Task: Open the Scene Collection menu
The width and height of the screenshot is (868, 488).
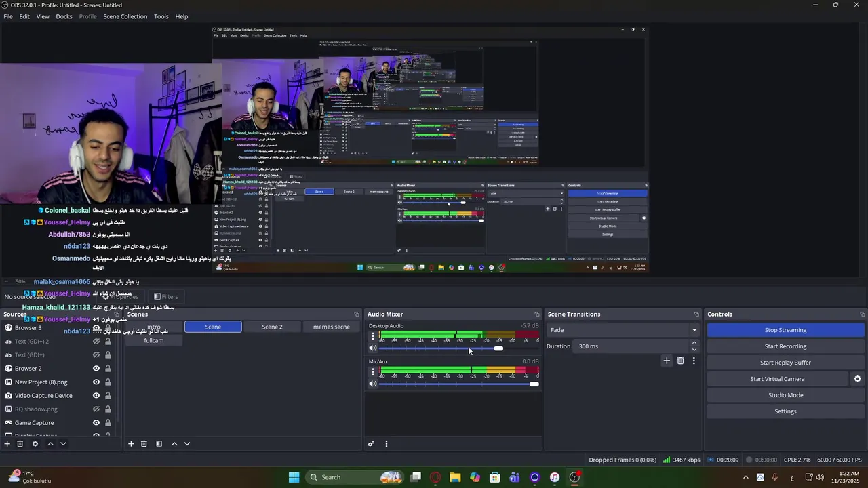Action: click(x=125, y=16)
